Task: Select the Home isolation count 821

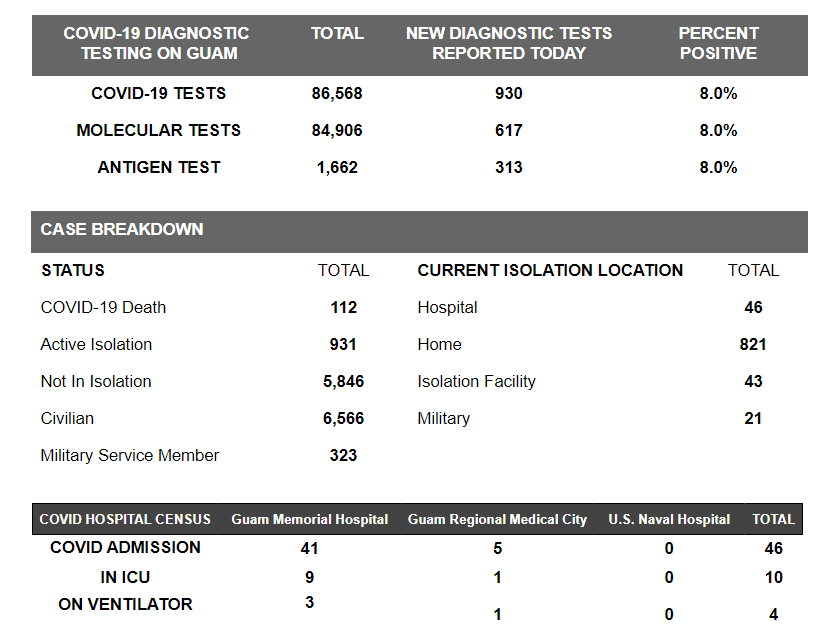Action: pyautogui.click(x=753, y=344)
